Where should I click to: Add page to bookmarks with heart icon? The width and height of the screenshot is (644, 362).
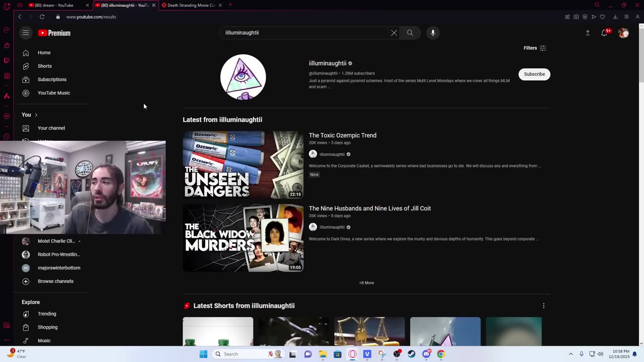[602, 17]
